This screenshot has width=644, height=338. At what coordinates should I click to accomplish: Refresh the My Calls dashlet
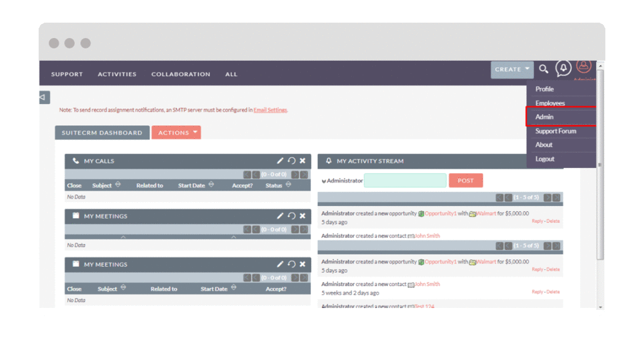(291, 161)
